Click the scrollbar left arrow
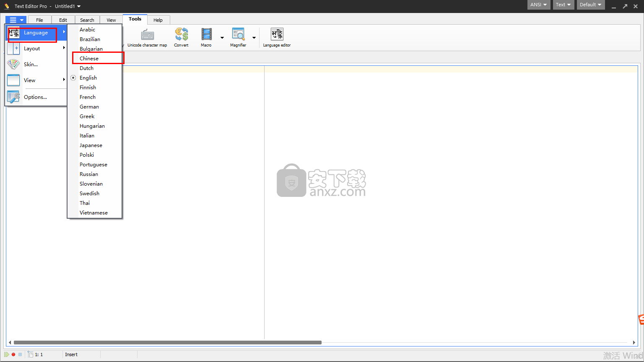 coord(10,342)
